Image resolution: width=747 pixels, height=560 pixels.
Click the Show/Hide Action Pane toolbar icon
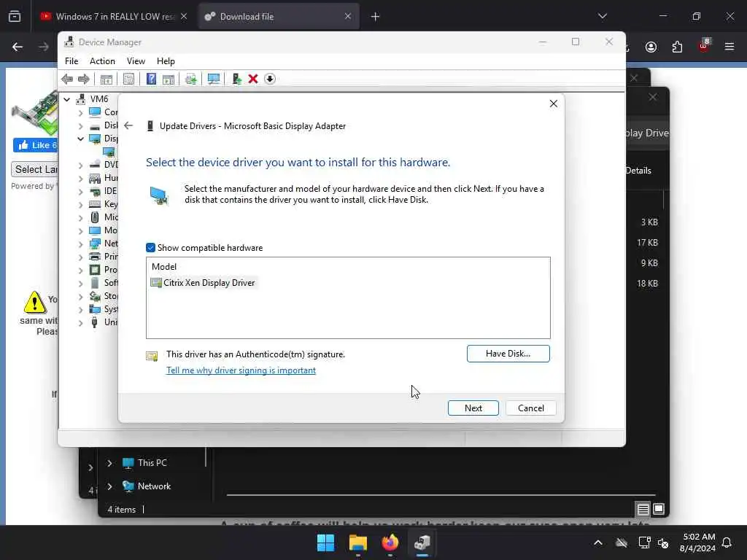(x=169, y=79)
